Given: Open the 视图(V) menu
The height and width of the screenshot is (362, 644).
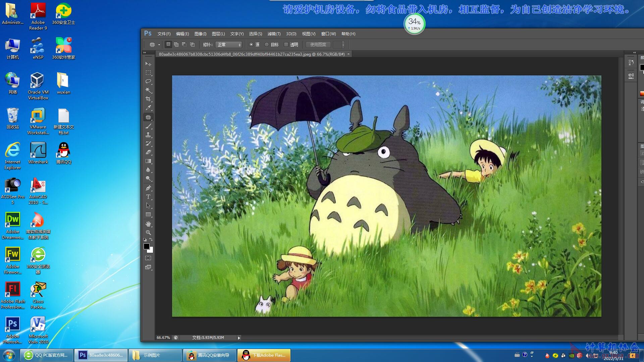Looking at the screenshot, I should (309, 34).
